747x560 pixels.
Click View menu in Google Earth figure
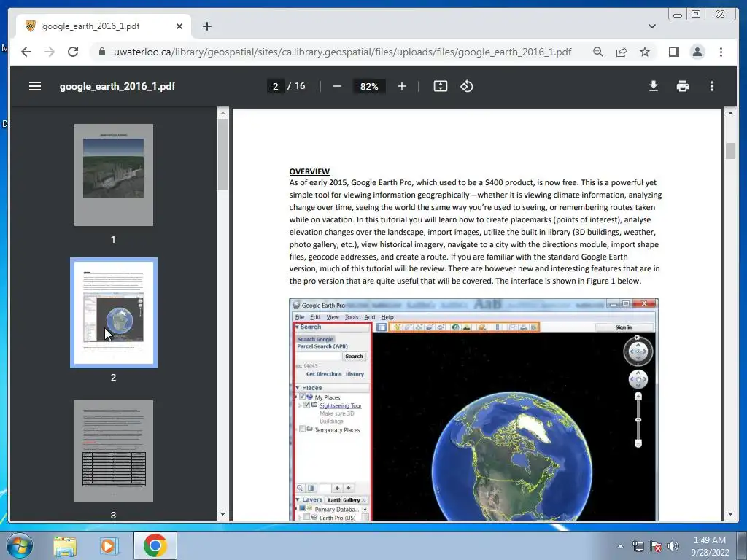click(333, 317)
